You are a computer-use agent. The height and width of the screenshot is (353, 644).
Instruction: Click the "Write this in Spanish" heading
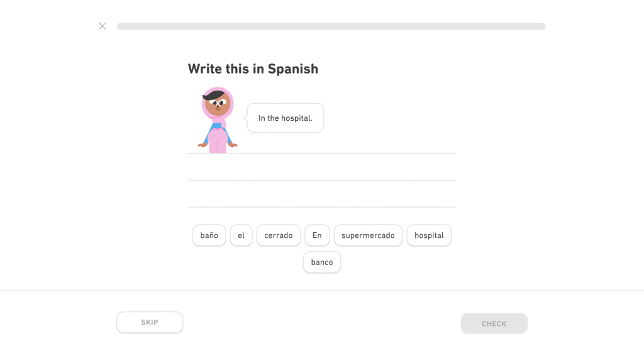point(253,69)
